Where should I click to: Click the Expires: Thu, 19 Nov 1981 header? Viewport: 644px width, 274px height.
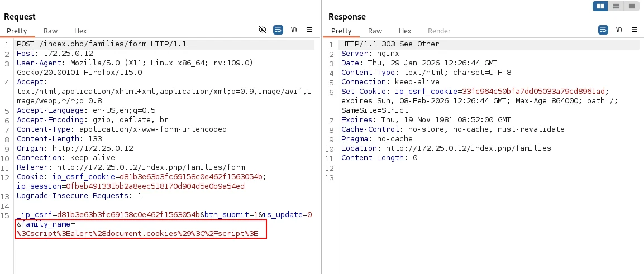[426, 120]
